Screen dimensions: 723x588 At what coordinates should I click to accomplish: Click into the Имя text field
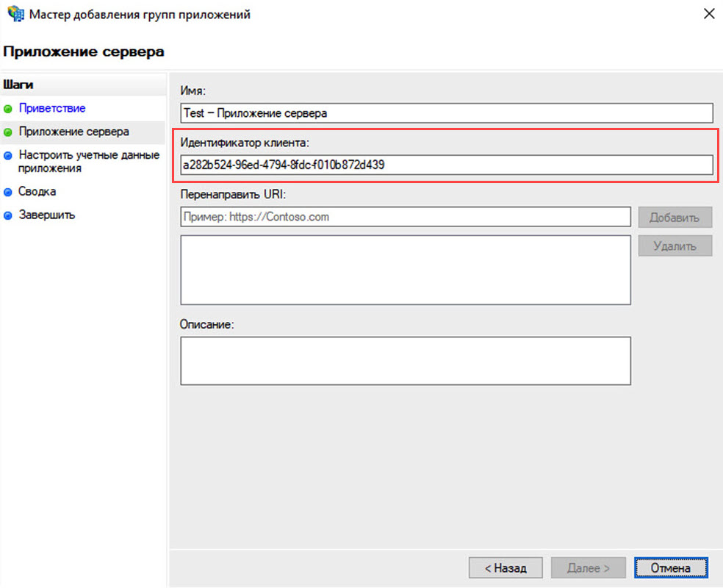(x=446, y=113)
